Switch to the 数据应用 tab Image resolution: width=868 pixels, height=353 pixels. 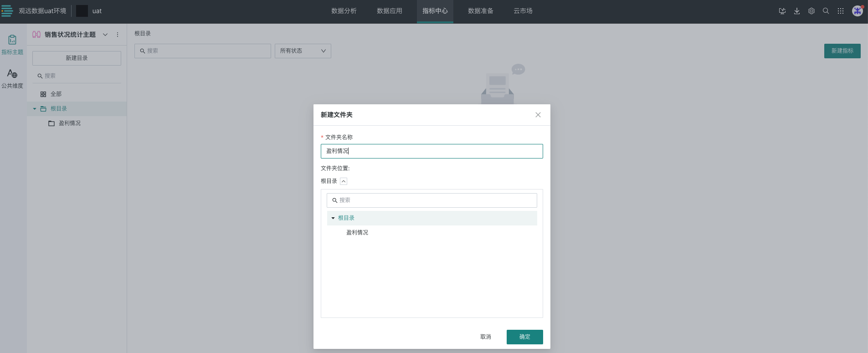pos(390,11)
